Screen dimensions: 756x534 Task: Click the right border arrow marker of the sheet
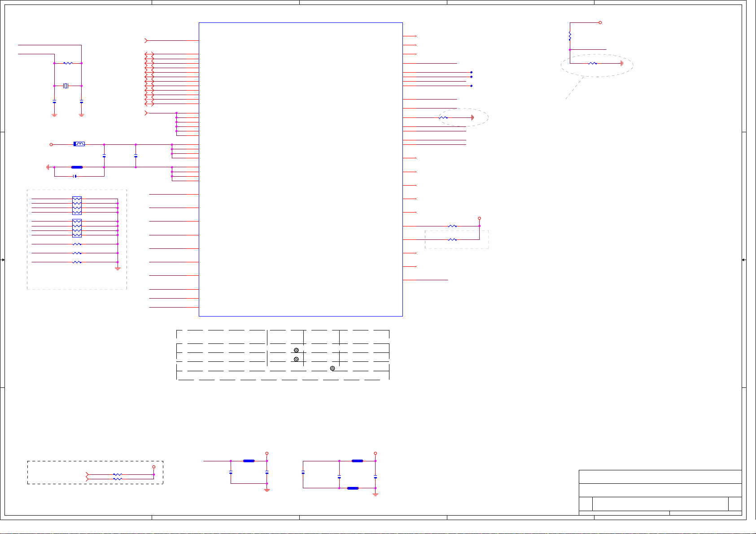click(743, 260)
